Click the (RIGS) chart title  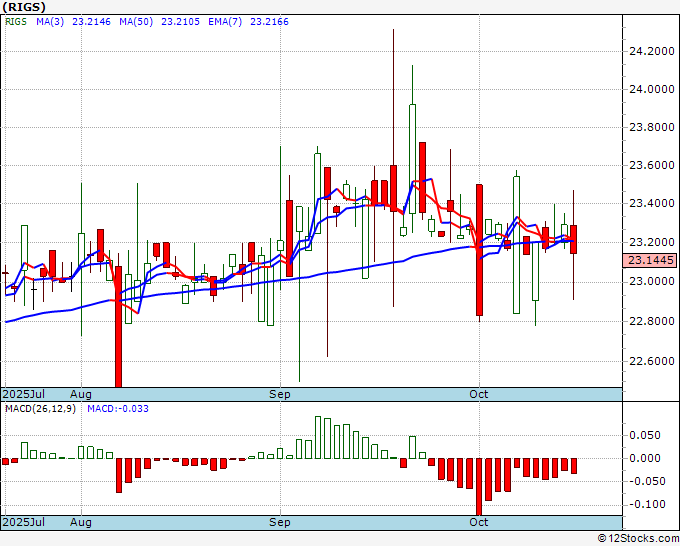(x=23, y=7)
